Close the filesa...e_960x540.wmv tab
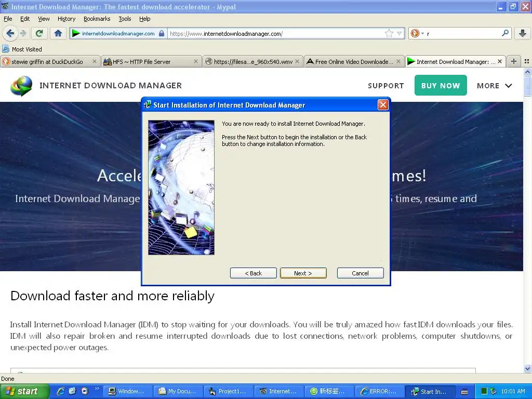The width and height of the screenshot is (532, 399). pos(297,61)
